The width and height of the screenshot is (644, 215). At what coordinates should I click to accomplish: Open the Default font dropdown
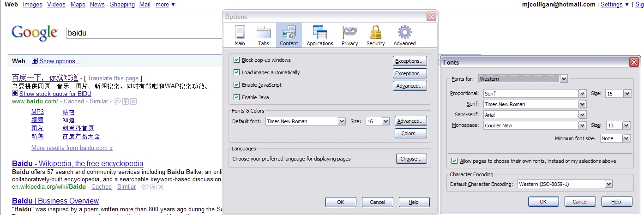click(x=342, y=121)
